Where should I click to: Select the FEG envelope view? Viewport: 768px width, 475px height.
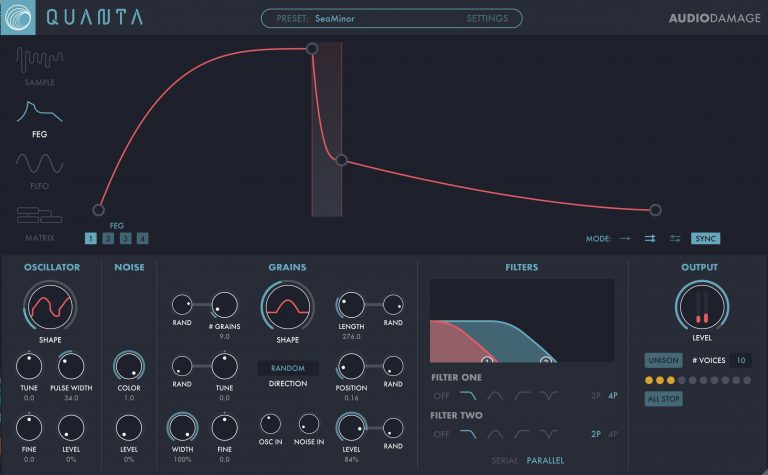click(40, 119)
